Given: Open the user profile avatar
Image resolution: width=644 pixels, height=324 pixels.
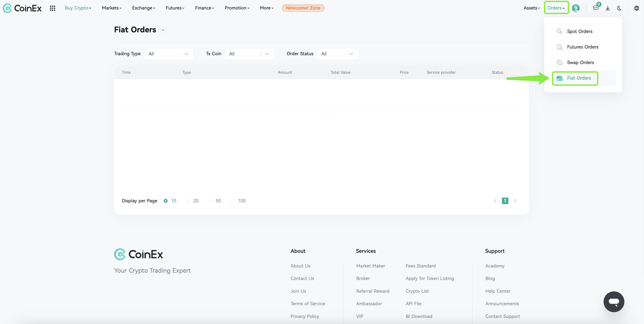Looking at the screenshot, I should coord(576,8).
